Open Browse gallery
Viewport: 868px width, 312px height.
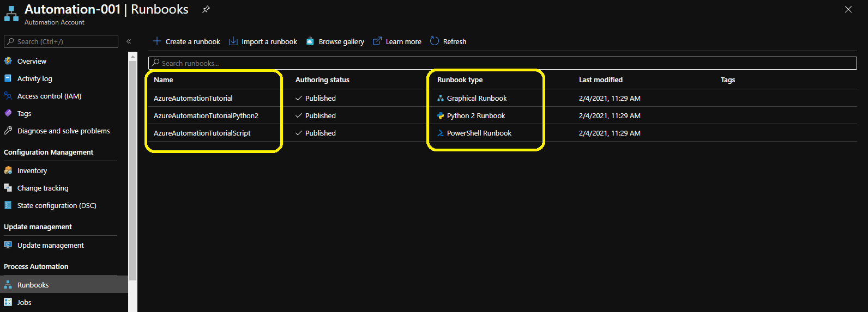[x=341, y=41]
